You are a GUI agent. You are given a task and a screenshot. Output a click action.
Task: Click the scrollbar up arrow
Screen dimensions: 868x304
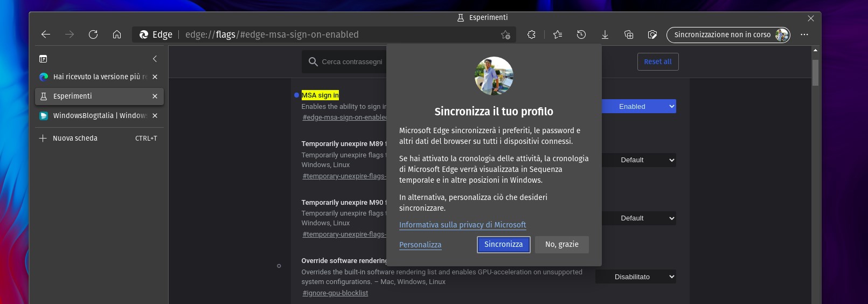815,50
